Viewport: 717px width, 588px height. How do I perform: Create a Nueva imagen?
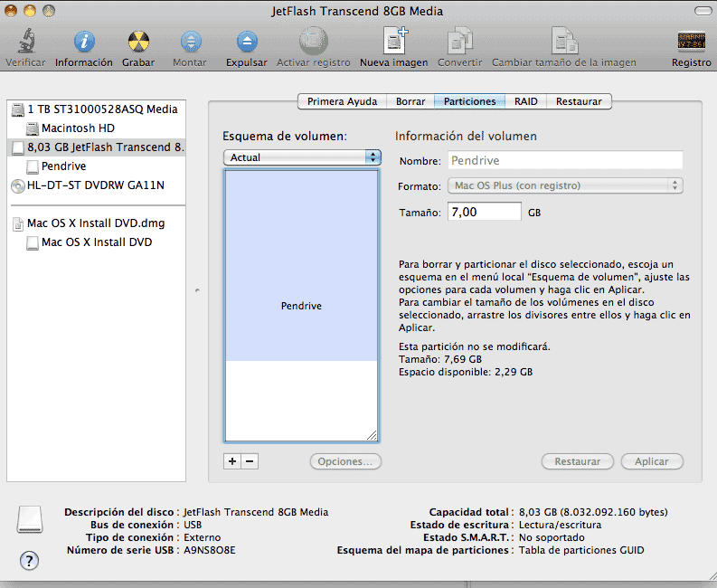pyautogui.click(x=394, y=42)
